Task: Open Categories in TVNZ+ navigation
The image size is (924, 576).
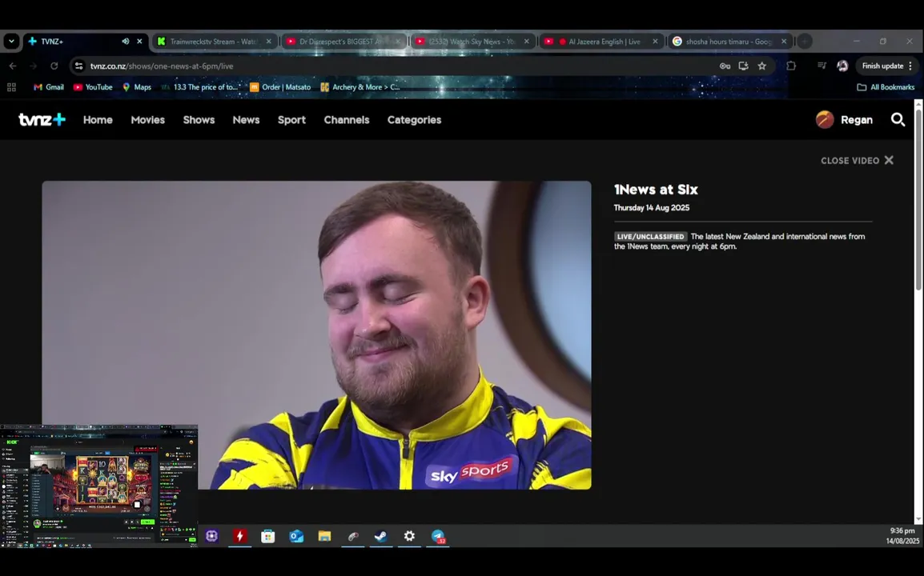Action: (414, 119)
